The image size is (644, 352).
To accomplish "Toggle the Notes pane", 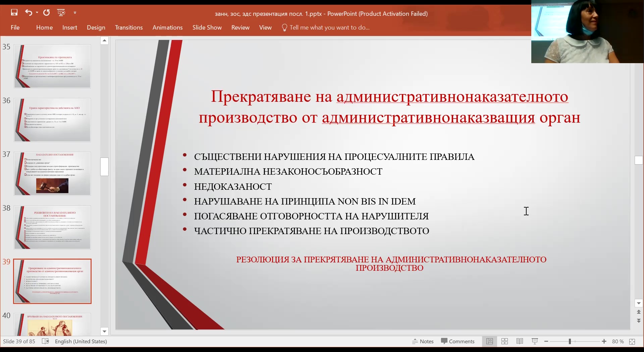I will [x=423, y=341].
